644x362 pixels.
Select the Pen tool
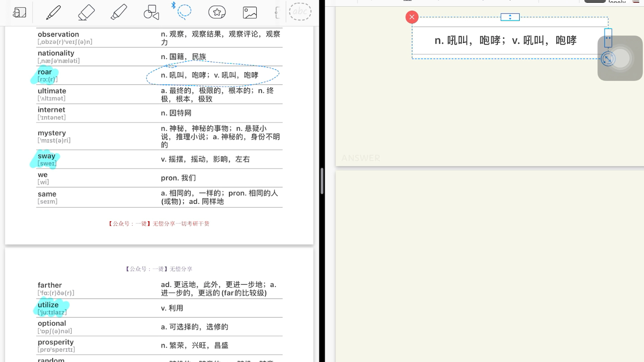[53, 13]
